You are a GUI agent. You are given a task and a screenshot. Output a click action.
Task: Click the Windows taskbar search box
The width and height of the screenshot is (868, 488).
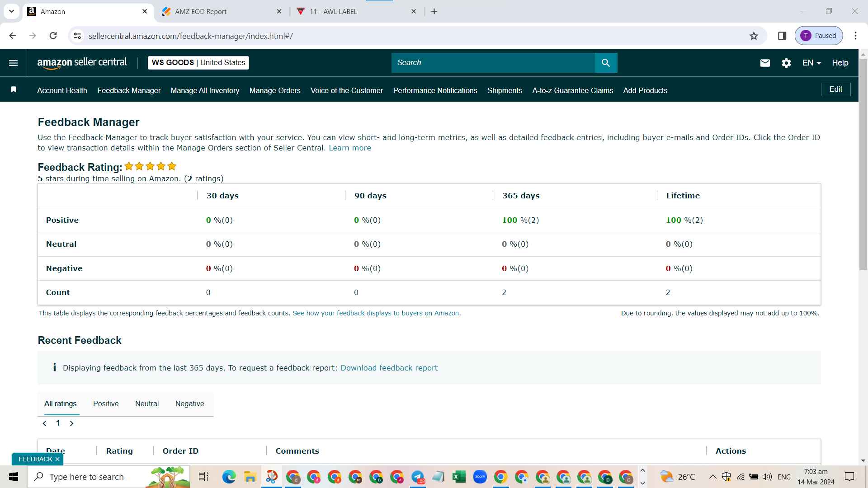click(108, 477)
